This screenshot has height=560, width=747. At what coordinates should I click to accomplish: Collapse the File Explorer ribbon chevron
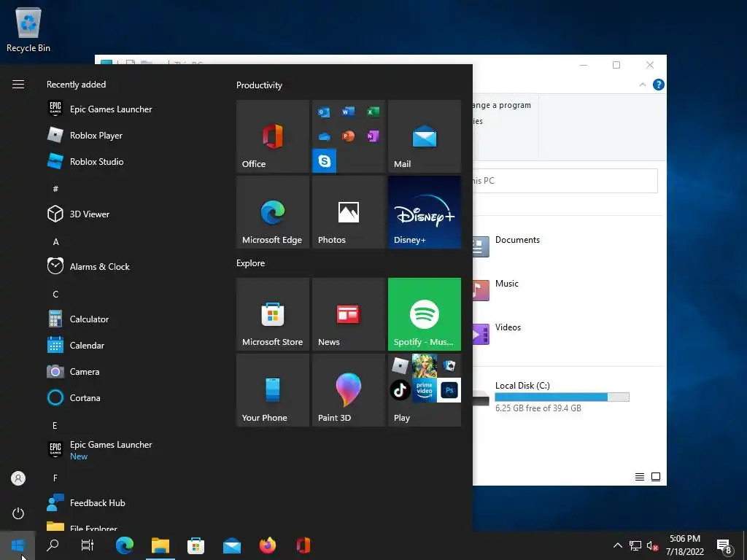coord(643,85)
